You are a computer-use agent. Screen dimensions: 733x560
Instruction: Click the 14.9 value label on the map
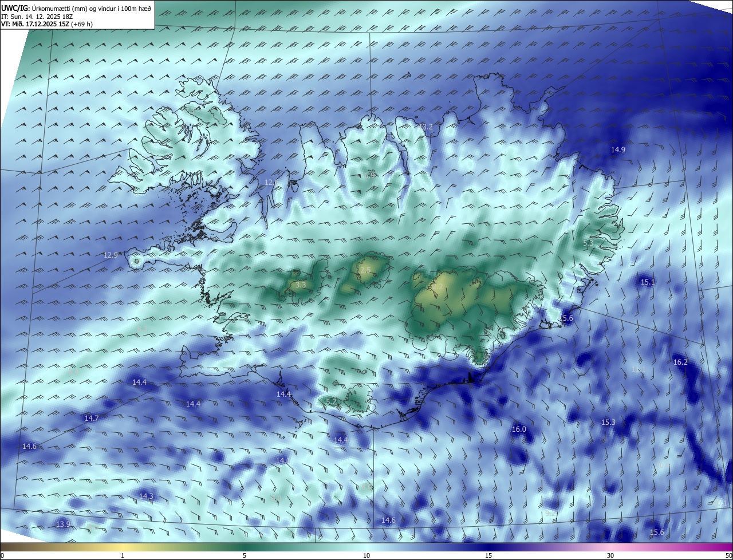pyautogui.click(x=618, y=149)
